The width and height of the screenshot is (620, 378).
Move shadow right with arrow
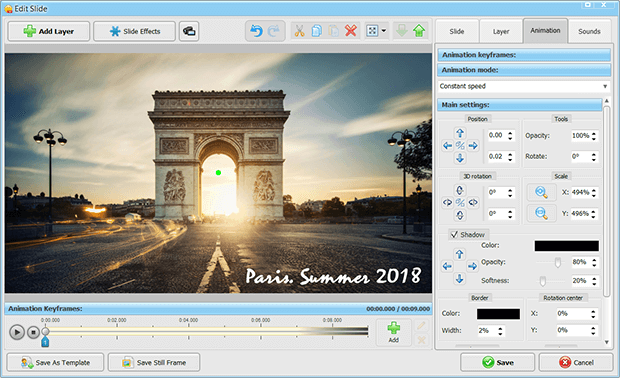tap(472, 266)
